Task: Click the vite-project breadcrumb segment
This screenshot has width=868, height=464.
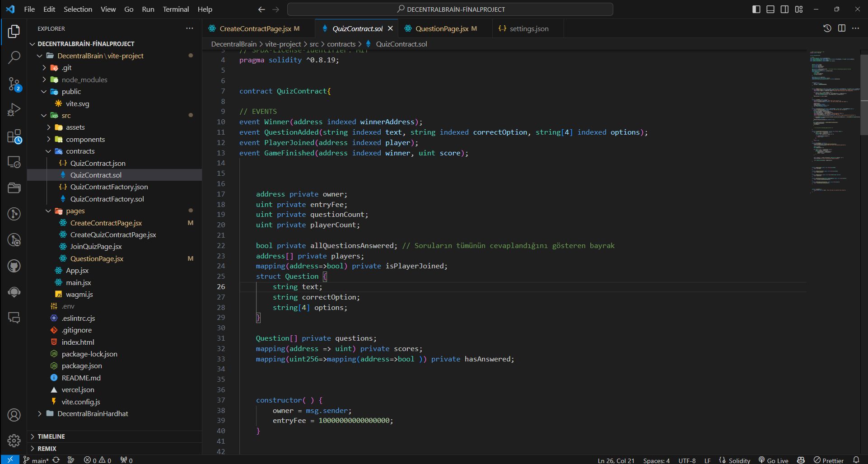Action: (283, 44)
